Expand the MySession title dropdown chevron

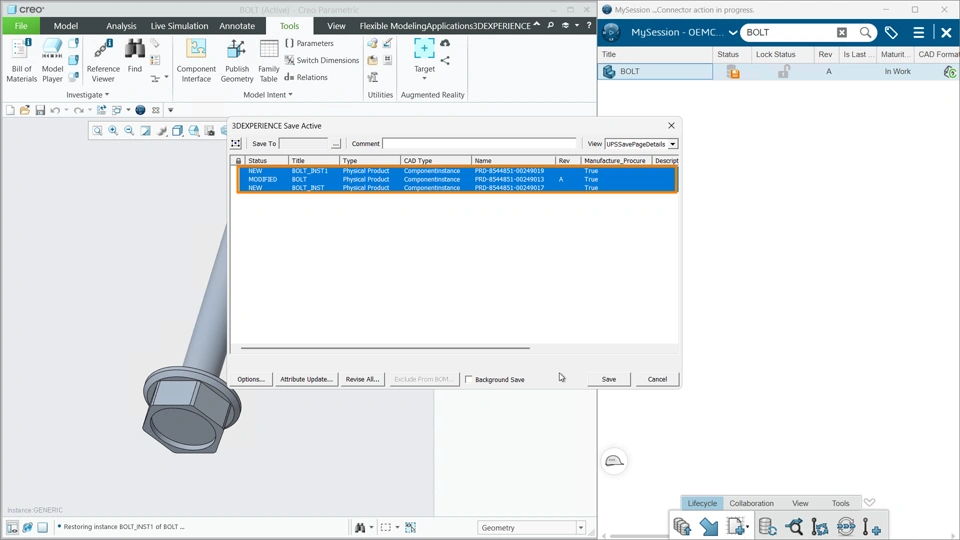click(733, 32)
